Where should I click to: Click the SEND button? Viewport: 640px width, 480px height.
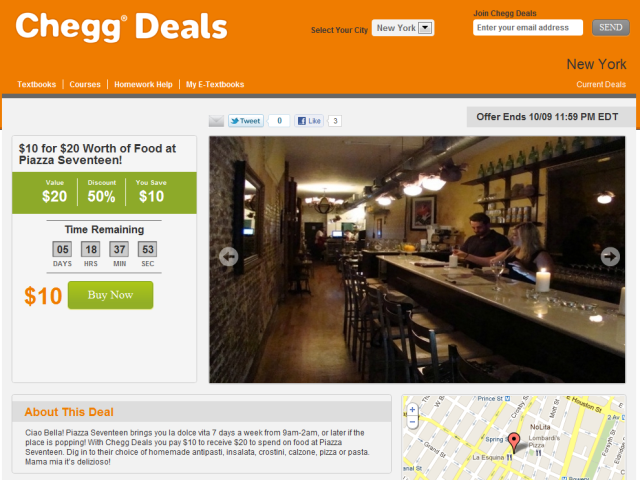click(611, 27)
